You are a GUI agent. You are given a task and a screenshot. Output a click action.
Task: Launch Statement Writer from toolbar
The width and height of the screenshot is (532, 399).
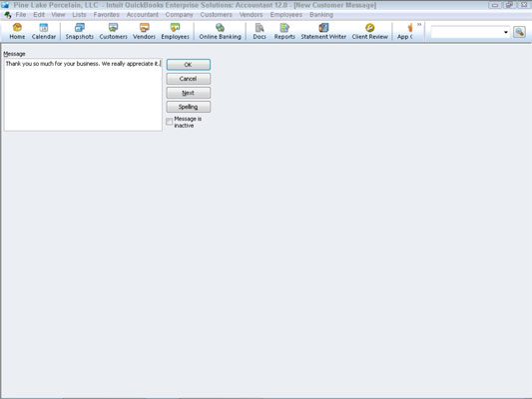323,32
